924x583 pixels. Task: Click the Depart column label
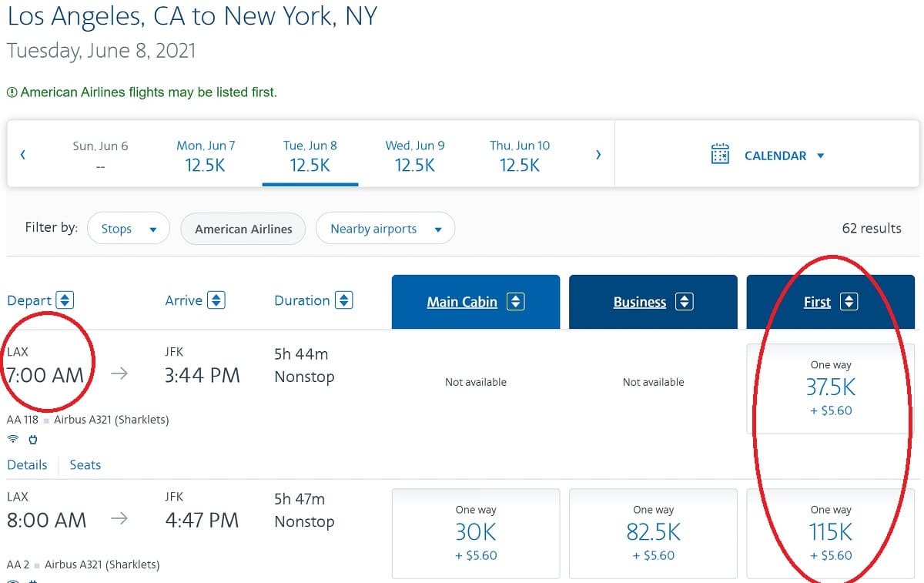29,300
